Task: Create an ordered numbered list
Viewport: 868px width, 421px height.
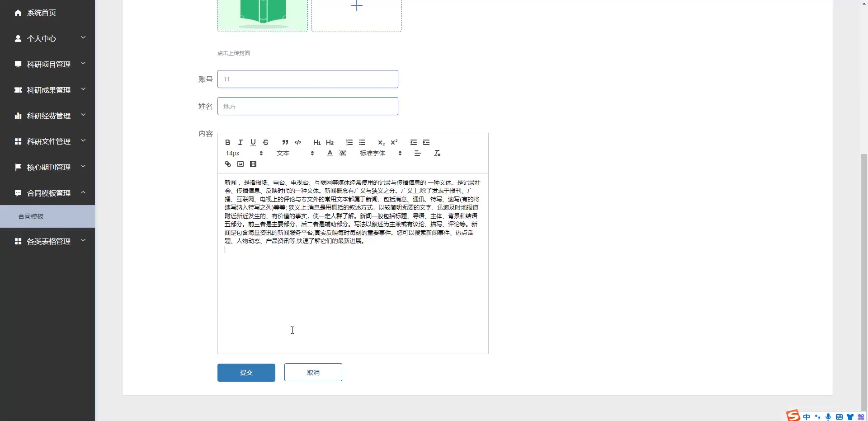Action: [349, 142]
